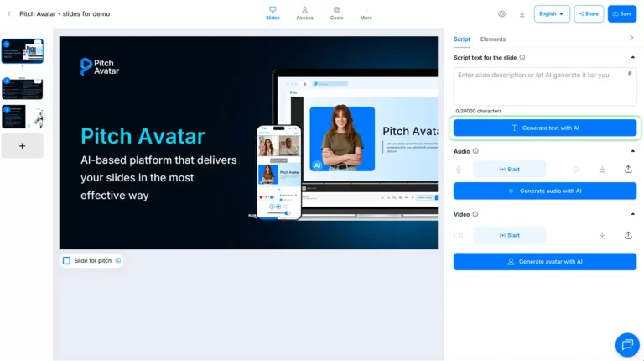Click Generate avatar with AI button
The height and width of the screenshot is (361, 644).
[x=545, y=262]
